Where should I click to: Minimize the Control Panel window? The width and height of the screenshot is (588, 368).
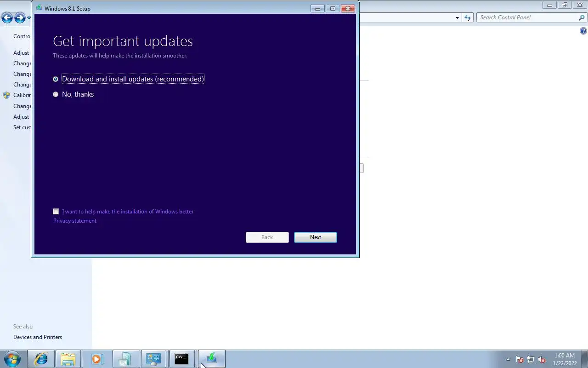coord(549,5)
